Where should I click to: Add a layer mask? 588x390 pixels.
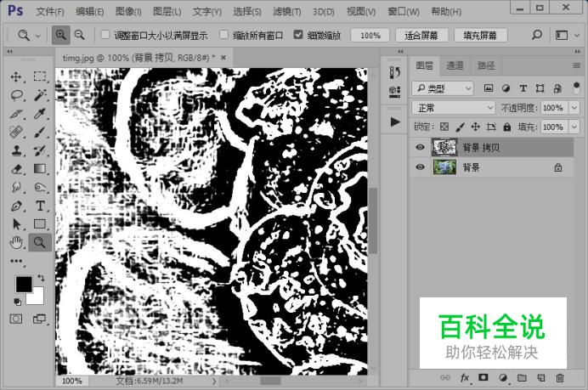(x=483, y=377)
